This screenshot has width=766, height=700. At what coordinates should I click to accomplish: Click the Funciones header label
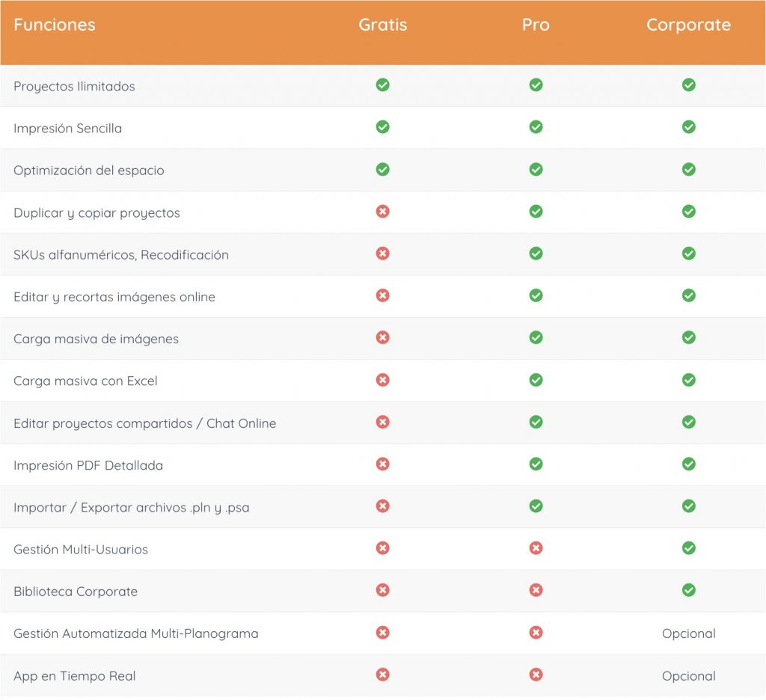click(x=55, y=25)
